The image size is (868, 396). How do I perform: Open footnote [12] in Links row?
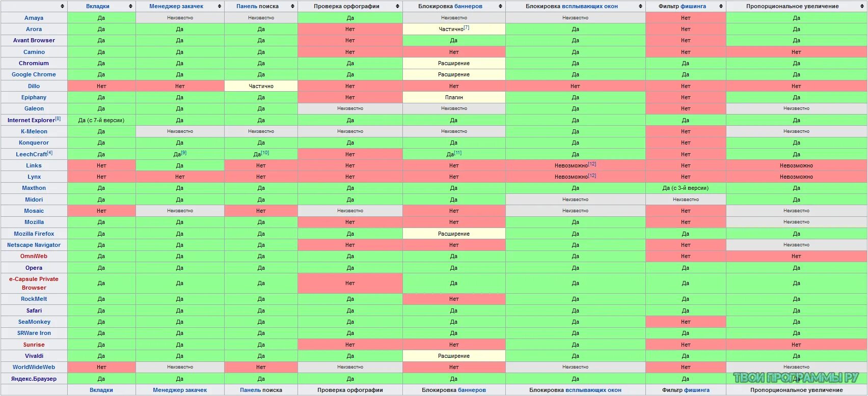[x=592, y=164]
